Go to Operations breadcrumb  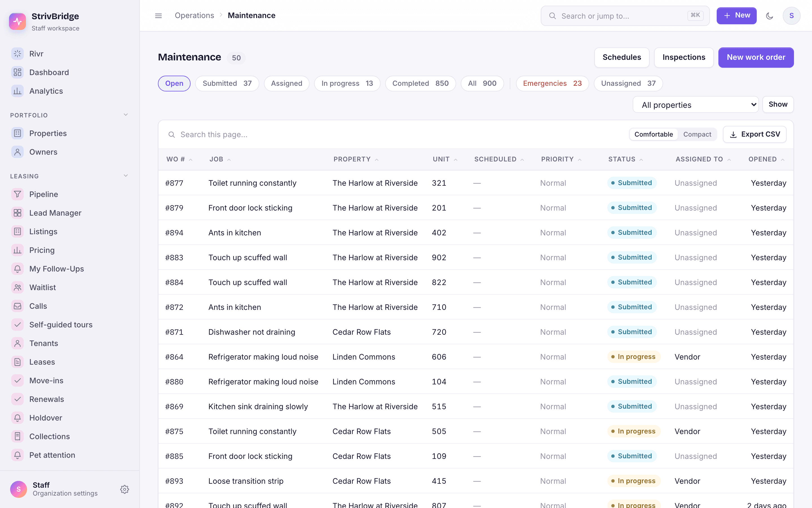[194, 16]
